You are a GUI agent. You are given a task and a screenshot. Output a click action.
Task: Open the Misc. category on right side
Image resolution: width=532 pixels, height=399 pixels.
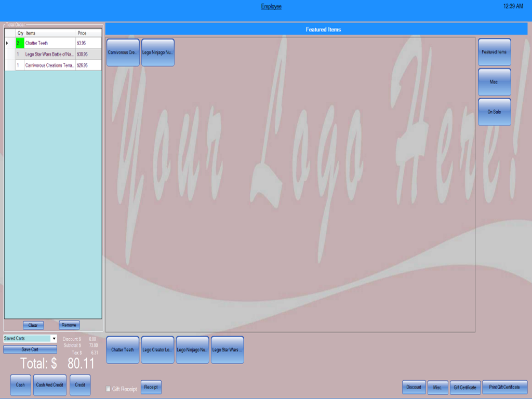pyautogui.click(x=495, y=82)
